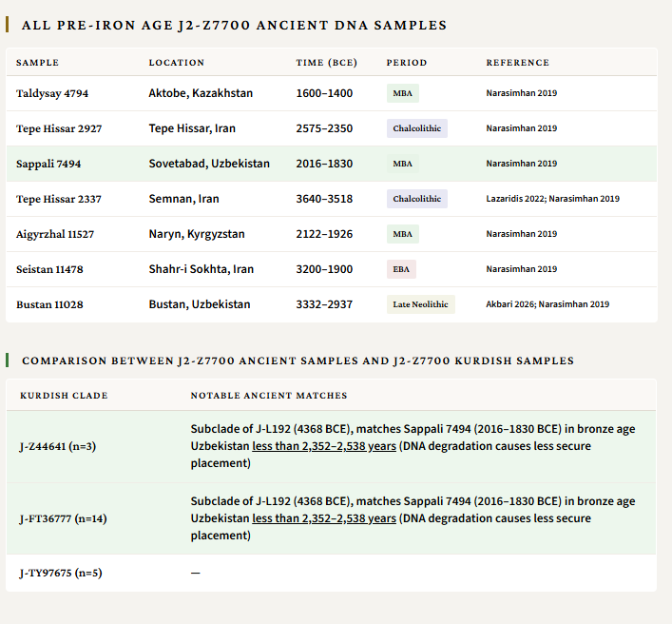
Task: Click the 2575–2350 time value
Action: coord(324,128)
